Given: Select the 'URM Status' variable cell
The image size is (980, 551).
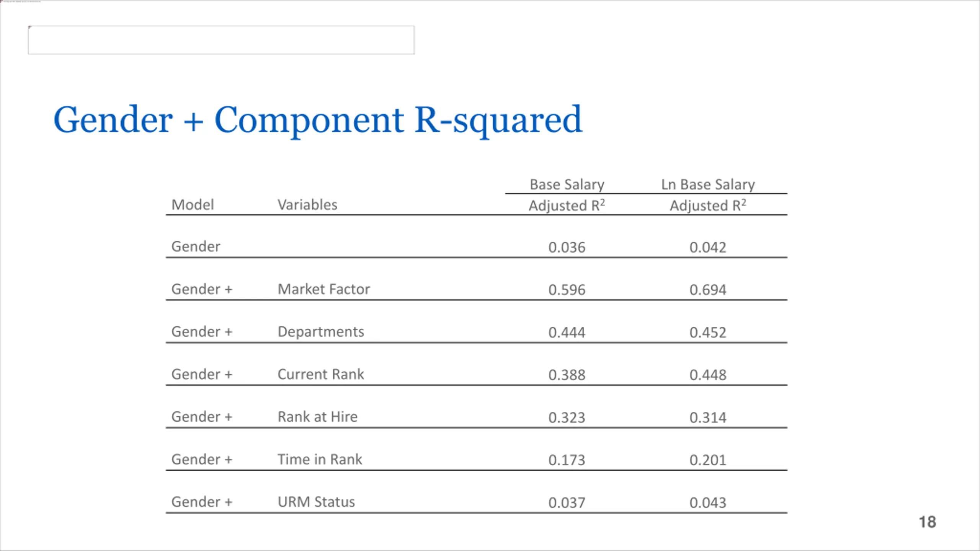Looking at the screenshot, I should [x=316, y=502].
